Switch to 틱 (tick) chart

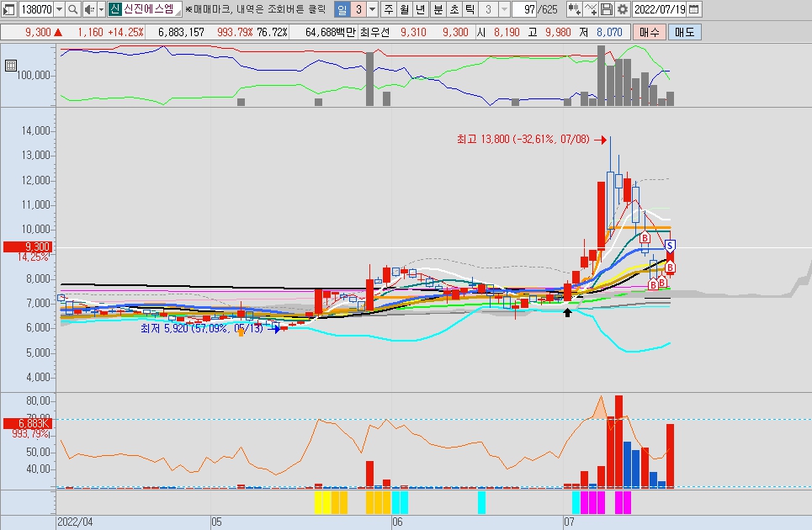470,9
